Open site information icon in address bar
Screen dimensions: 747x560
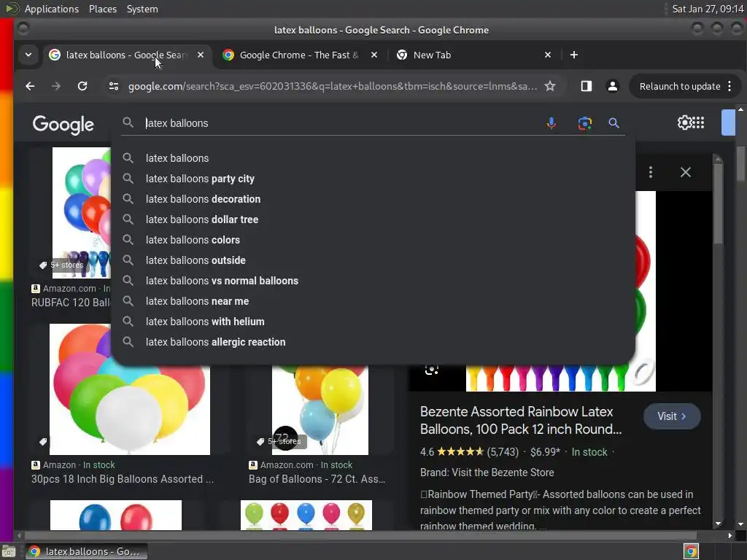pyautogui.click(x=113, y=86)
